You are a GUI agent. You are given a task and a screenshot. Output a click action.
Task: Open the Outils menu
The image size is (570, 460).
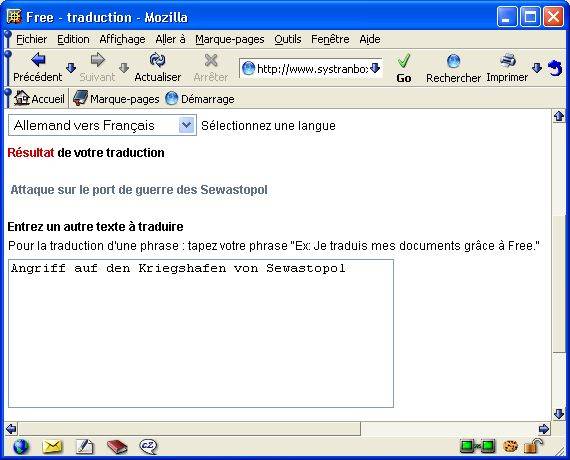[x=288, y=39]
